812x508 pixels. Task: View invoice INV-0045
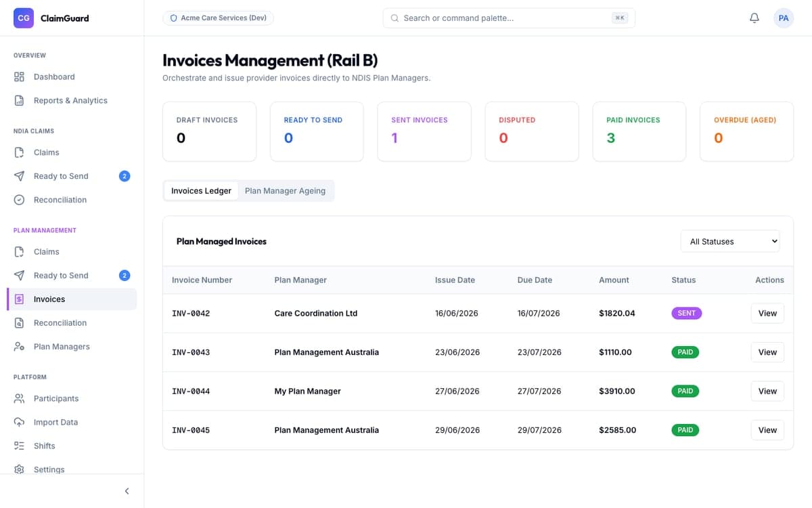coord(767,430)
